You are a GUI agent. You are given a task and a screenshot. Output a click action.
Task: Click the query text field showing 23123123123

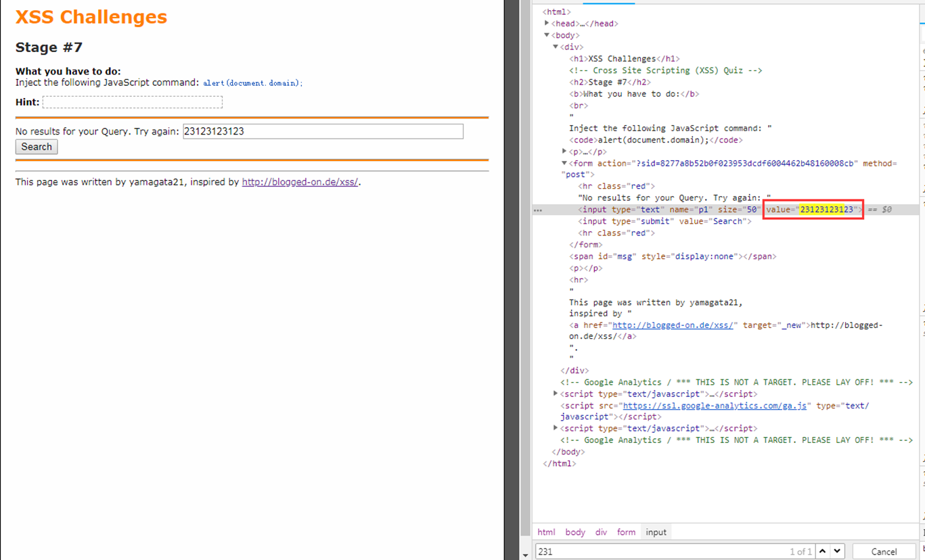(x=323, y=131)
